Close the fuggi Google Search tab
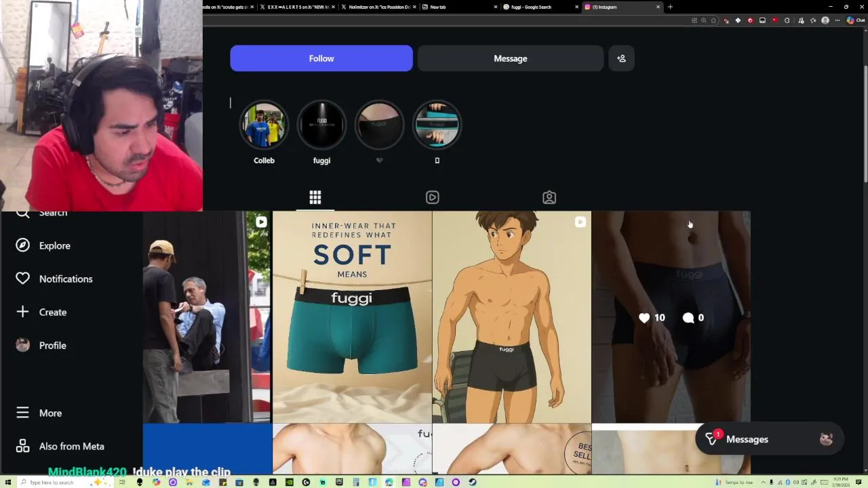Image resolution: width=868 pixels, height=488 pixels. tap(577, 7)
